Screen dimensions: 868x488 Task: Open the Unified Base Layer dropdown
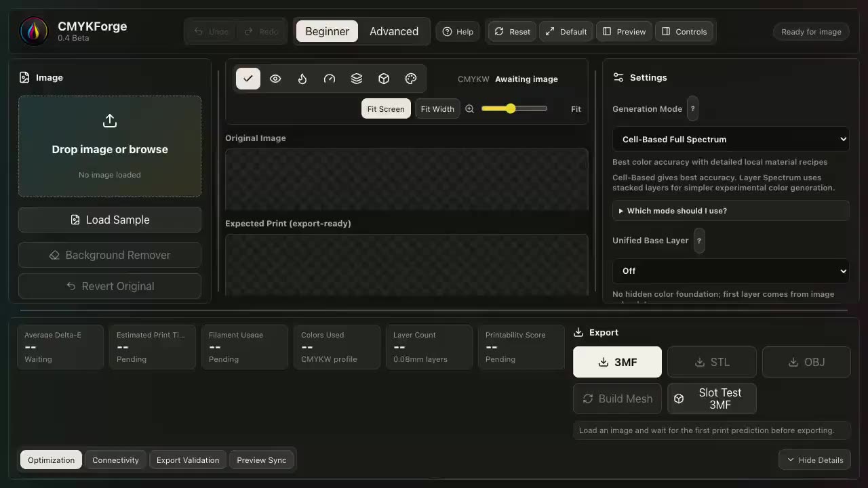tap(731, 270)
